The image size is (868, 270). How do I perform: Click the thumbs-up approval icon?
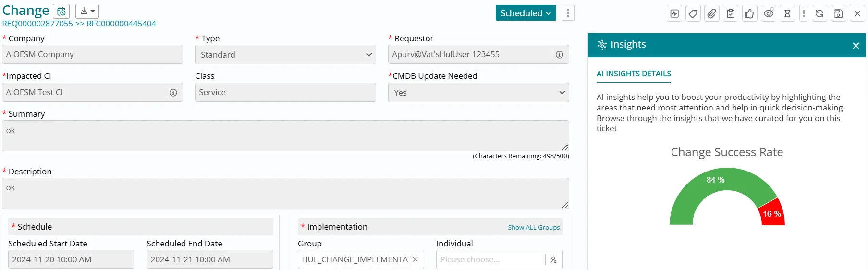(749, 13)
